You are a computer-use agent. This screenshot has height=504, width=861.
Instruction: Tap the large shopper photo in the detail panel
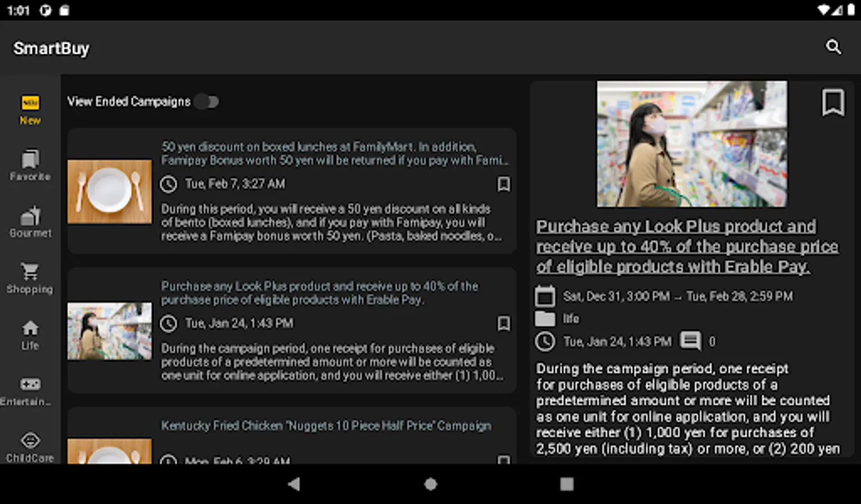click(x=692, y=144)
